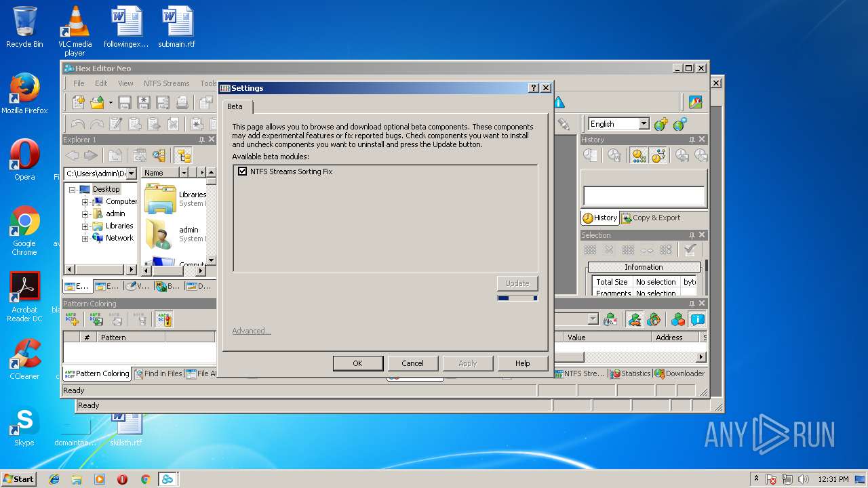Image resolution: width=868 pixels, height=488 pixels.
Task: Click the update progress bar in Settings
Action: point(517,298)
